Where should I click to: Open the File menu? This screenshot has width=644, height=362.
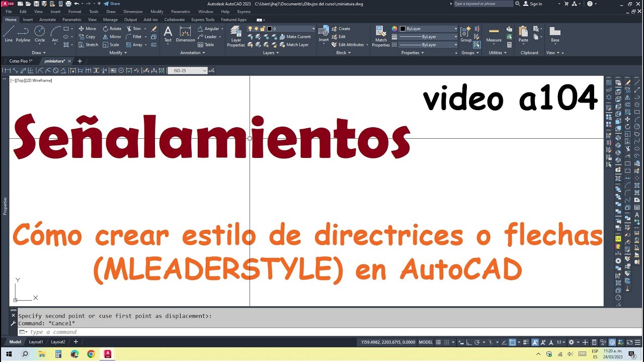9,12
